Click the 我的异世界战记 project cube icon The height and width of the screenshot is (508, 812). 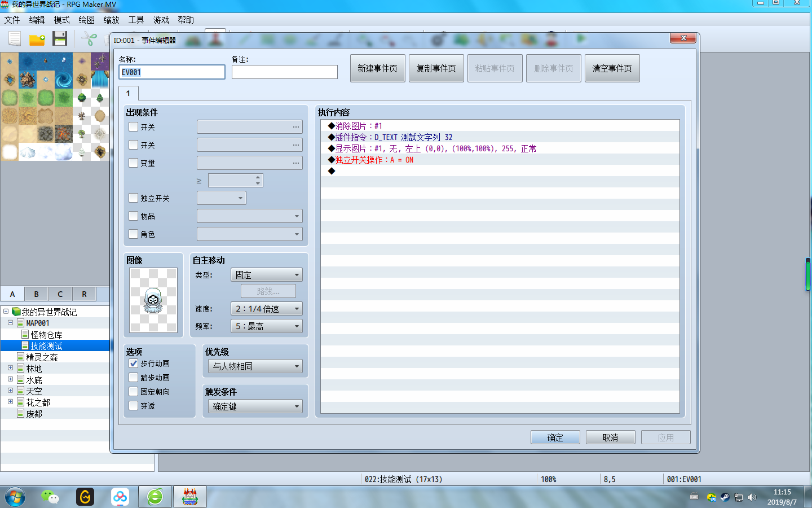click(x=16, y=312)
